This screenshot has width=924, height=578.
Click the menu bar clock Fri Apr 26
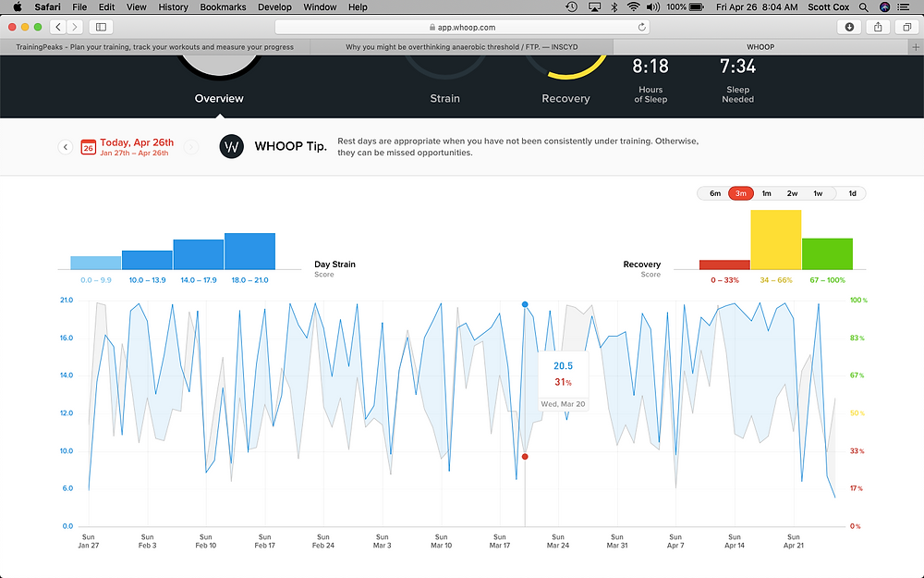click(x=757, y=7)
